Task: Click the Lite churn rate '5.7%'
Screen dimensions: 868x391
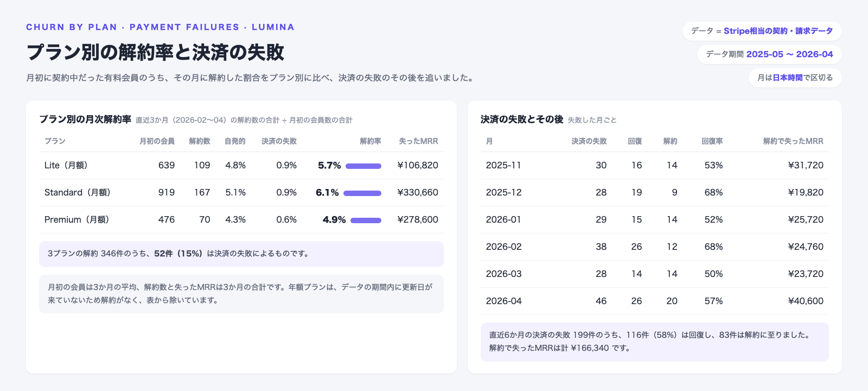Action: pyautogui.click(x=329, y=166)
